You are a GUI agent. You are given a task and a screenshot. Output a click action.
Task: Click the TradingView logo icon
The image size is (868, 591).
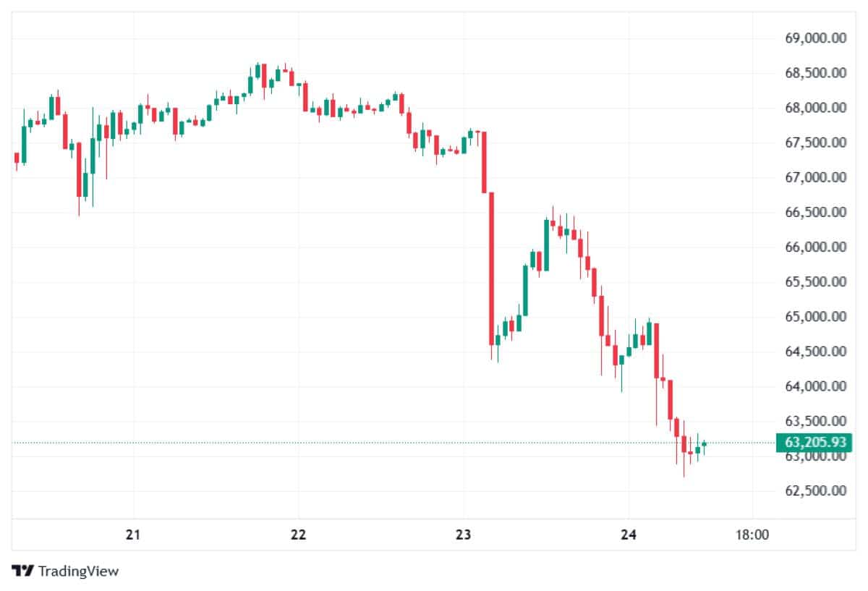click(23, 571)
